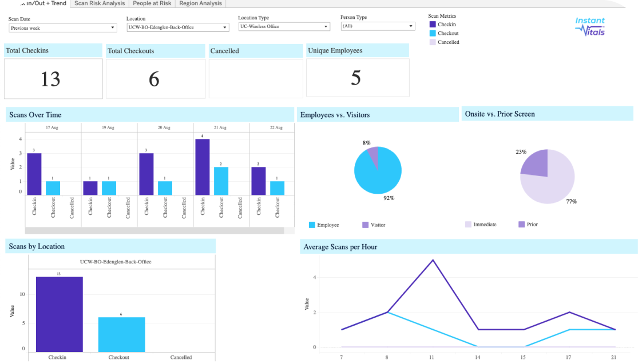Click the Checkin color swatch in Scan Metrics
Image resolution: width=642 pixels, height=364 pixels.
433,25
